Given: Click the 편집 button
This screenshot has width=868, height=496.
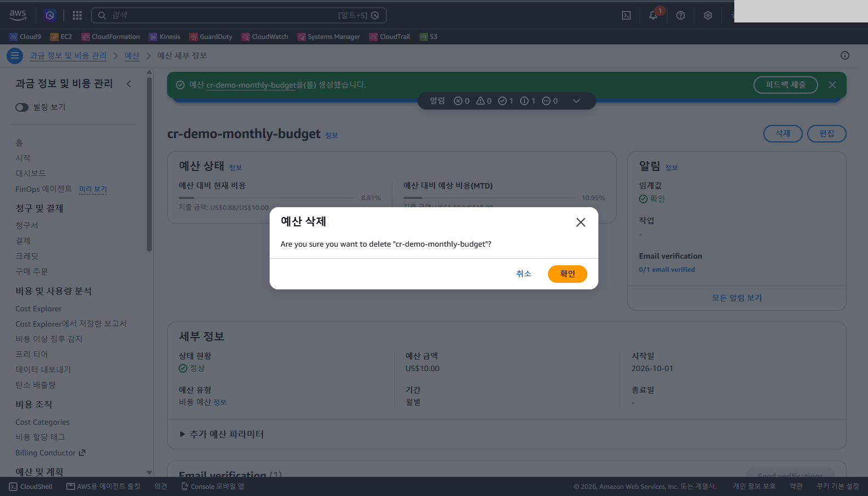Looking at the screenshot, I should [827, 134].
